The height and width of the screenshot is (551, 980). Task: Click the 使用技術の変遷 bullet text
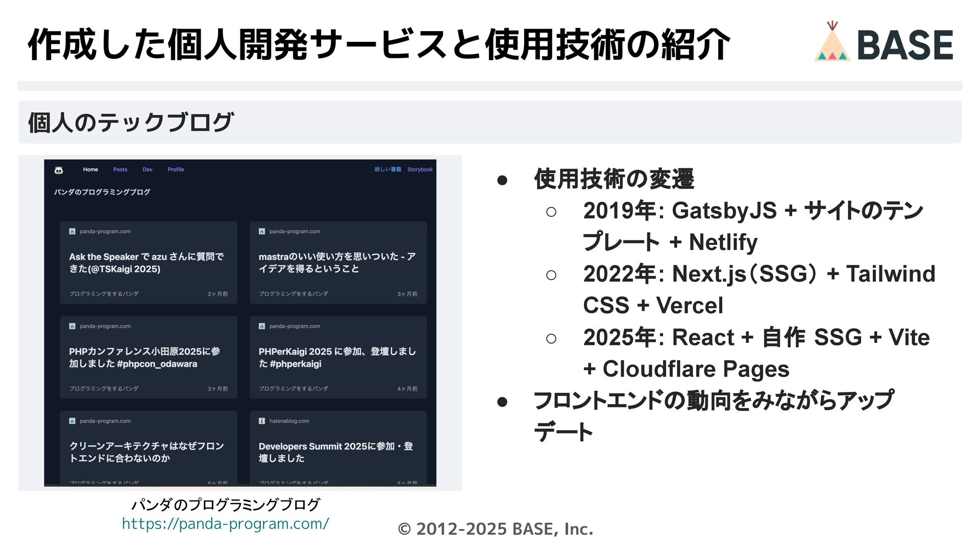[614, 179]
